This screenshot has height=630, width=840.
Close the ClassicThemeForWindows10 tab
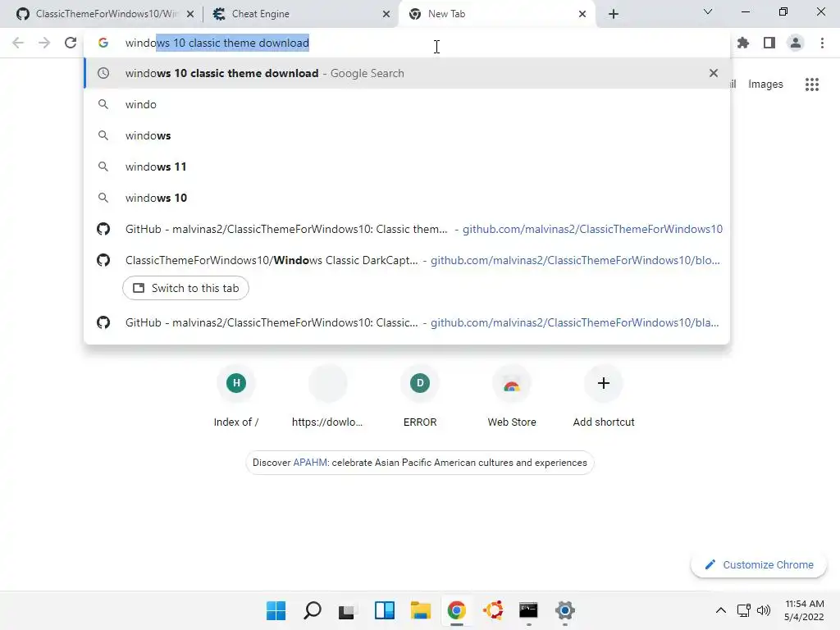190,14
